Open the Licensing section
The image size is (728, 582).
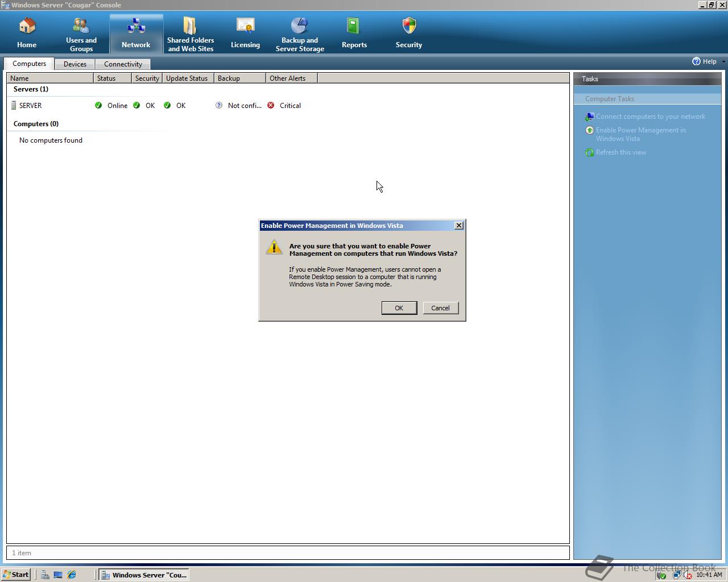point(245,34)
